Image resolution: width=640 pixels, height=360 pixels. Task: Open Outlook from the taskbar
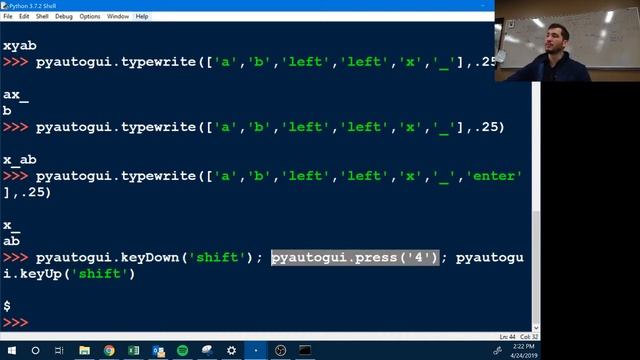(158, 351)
